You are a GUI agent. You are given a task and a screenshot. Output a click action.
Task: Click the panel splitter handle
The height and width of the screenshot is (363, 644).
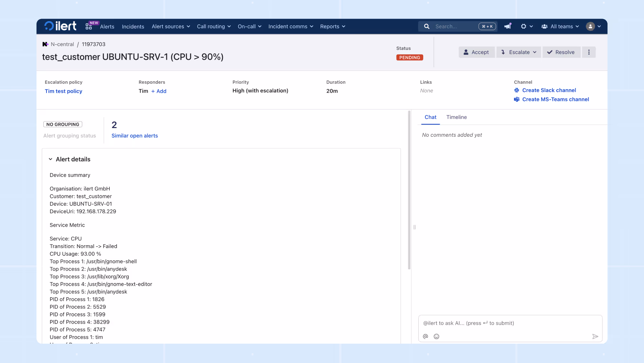[x=414, y=227]
